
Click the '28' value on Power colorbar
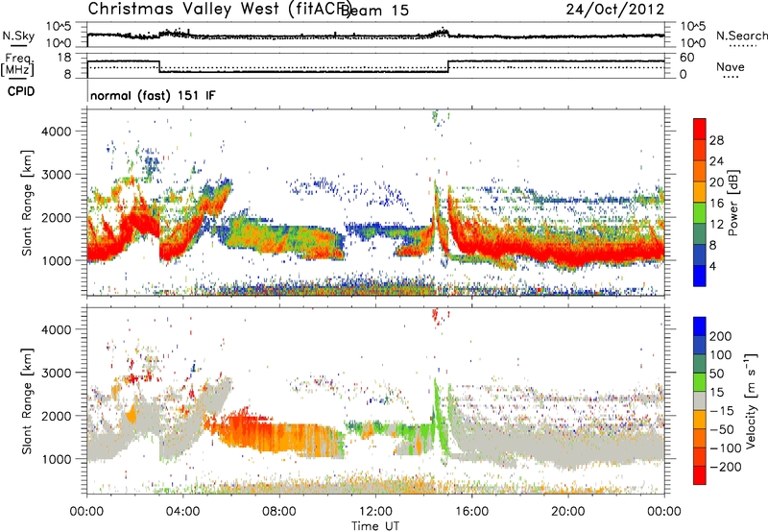[716, 140]
